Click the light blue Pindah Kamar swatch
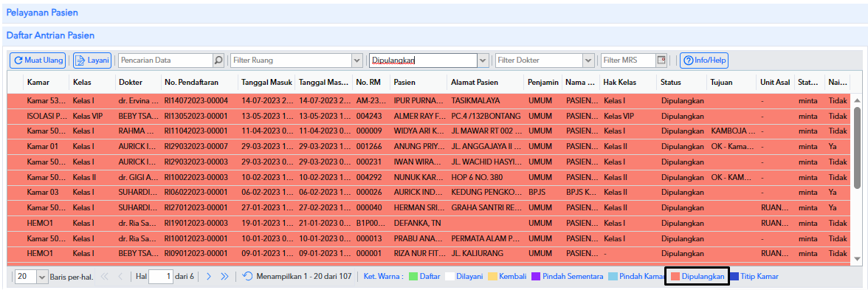Viewport: 868px width, 290px height. coord(613,276)
